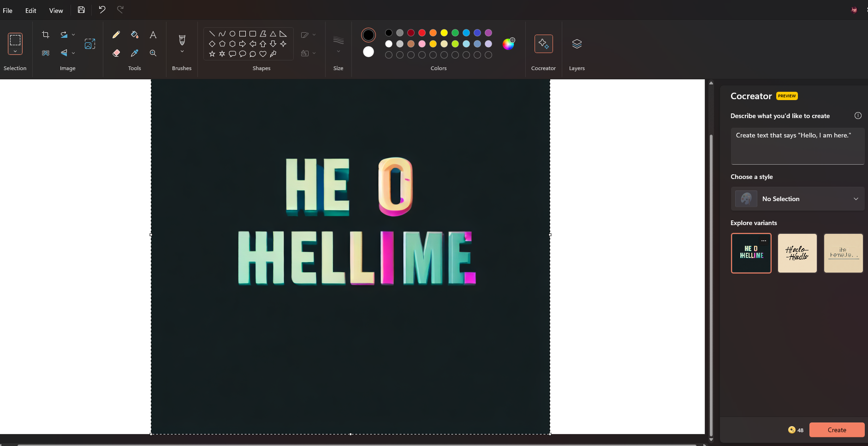Save the file with the disk icon
Viewport: 868px width, 446px height.
point(81,10)
